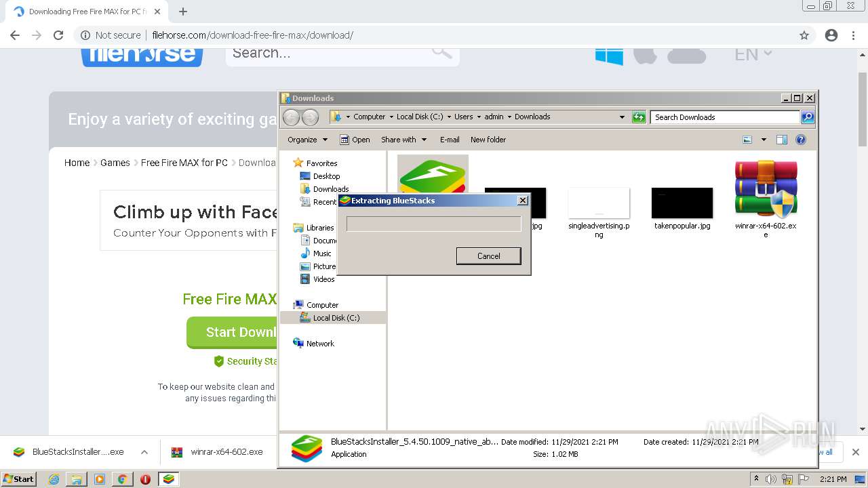The height and width of the screenshot is (488, 868).
Task: Click the Search Downloads field
Action: point(725,117)
